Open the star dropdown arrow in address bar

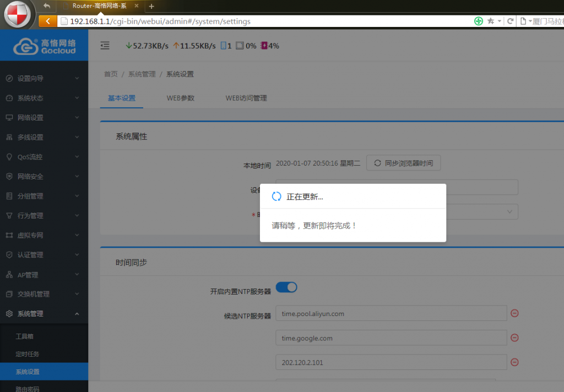tap(499, 21)
